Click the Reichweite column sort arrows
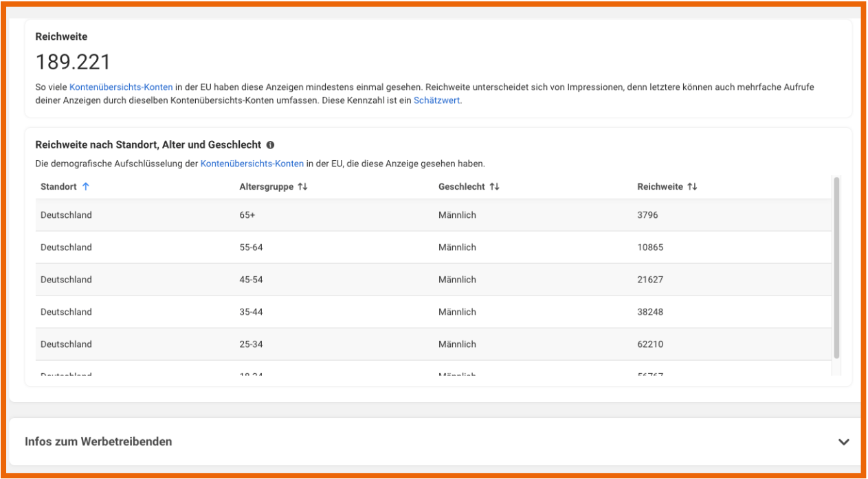Viewport: 868px width, 479px height. pyautogui.click(x=692, y=187)
